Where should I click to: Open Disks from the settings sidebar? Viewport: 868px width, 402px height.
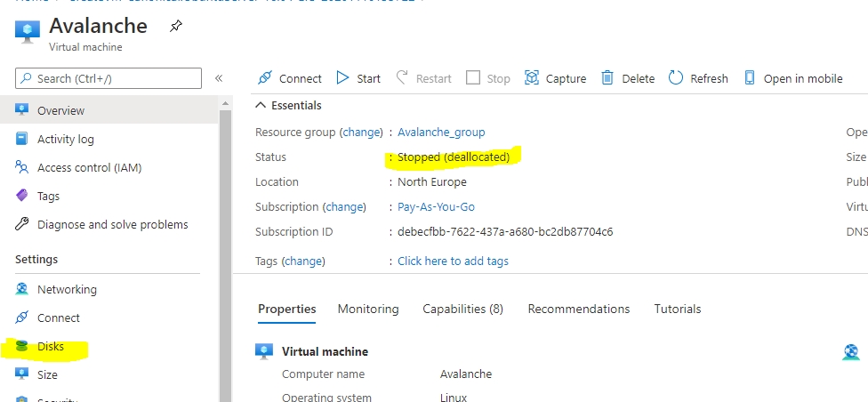tap(50, 347)
